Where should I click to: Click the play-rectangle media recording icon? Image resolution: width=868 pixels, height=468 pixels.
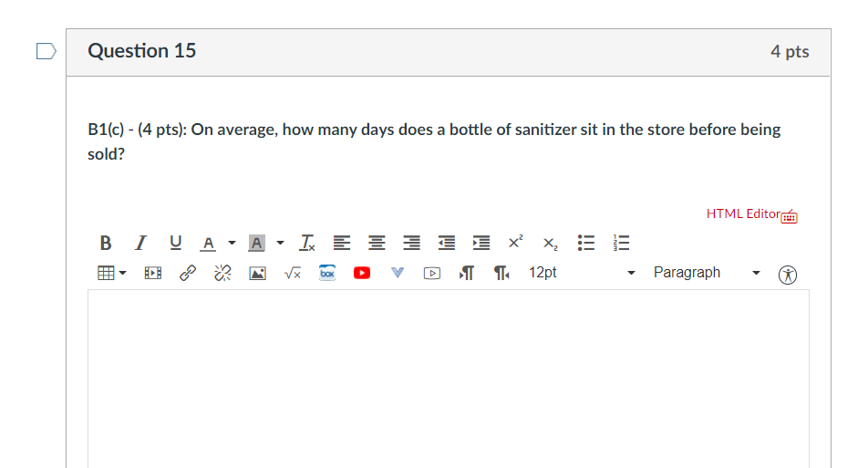(x=432, y=273)
